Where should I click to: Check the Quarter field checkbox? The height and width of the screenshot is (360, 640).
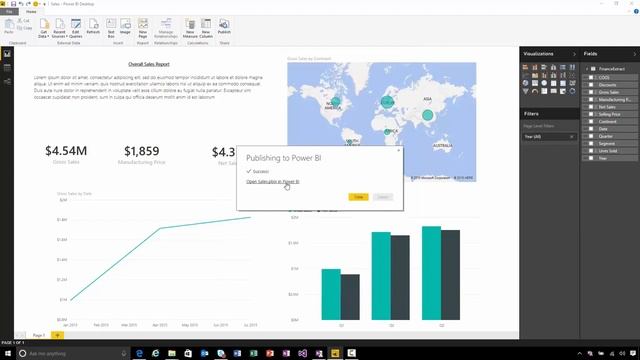click(591, 136)
